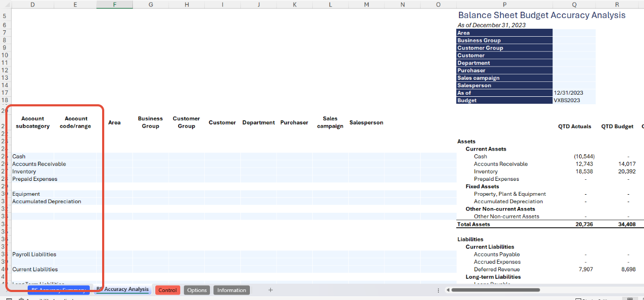This screenshot has width=644, height=300.
Task: Select the Cash cell in the subcategory list
Action: (33, 156)
